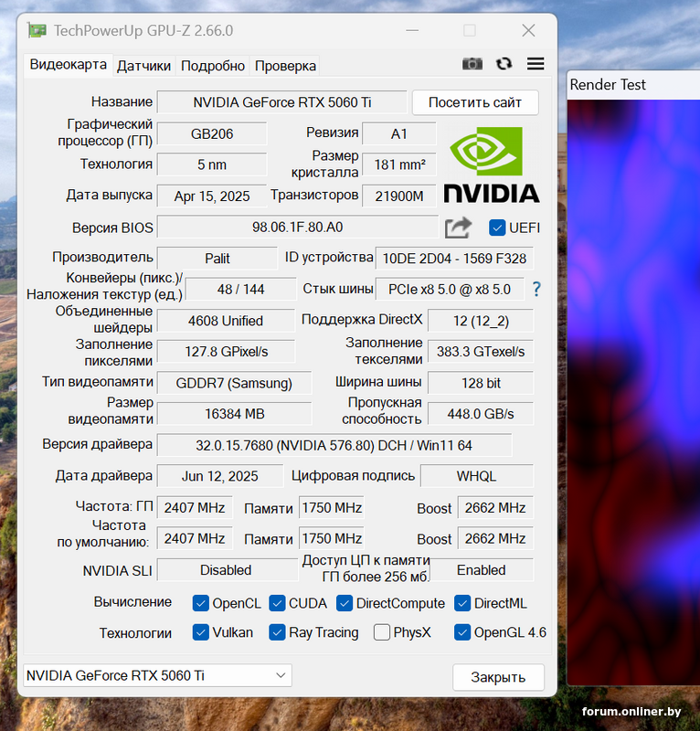Switch to the Датчики tab
Screen dimensions: 700x731
click(x=143, y=66)
